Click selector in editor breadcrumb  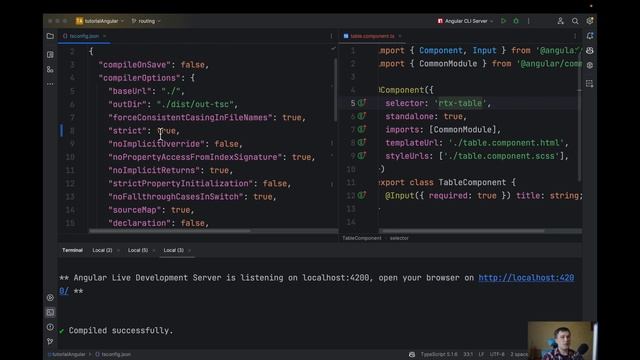399,238
